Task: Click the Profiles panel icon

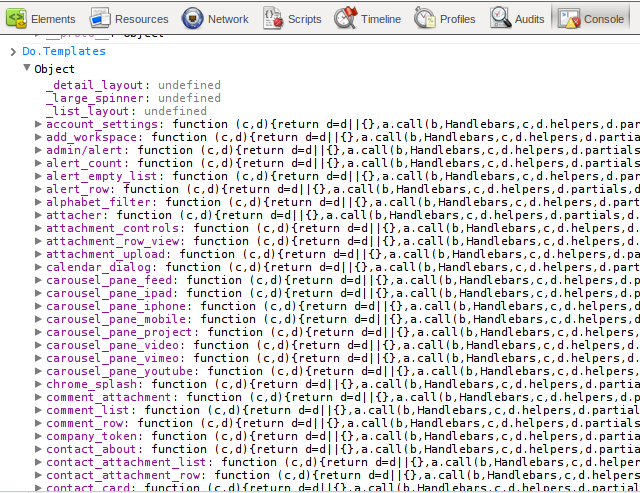Action: pyautogui.click(x=425, y=18)
